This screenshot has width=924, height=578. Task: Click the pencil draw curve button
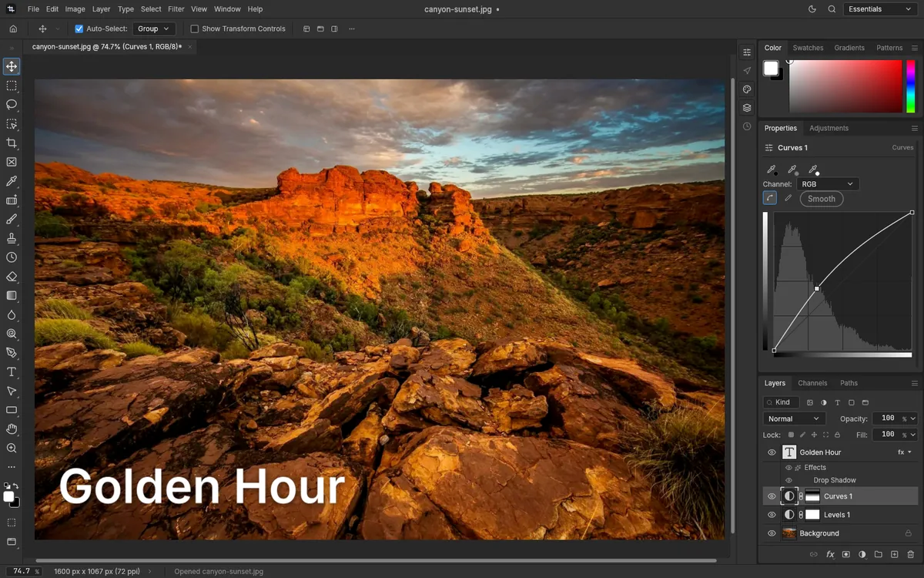[788, 198]
